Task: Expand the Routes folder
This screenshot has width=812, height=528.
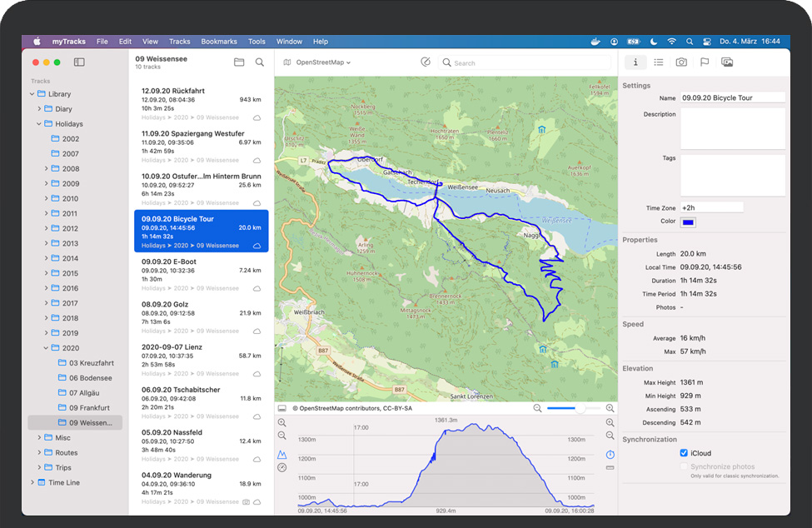Action: (x=39, y=452)
